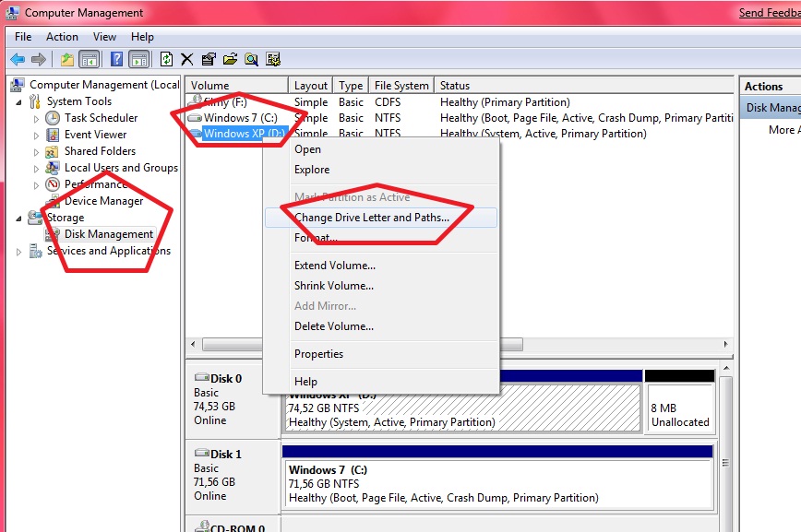Select Shrink Volume... in context menu
The image size is (801, 532).
click(x=381, y=286)
